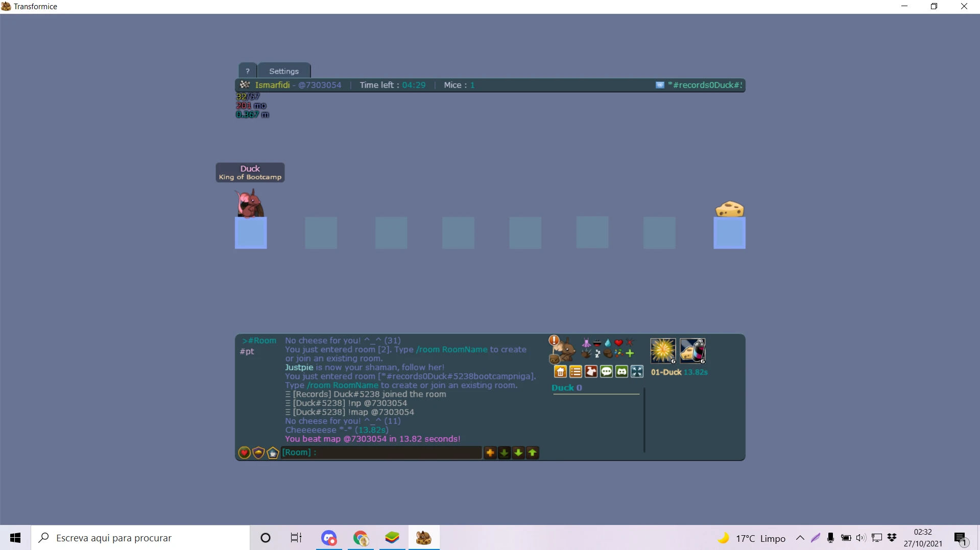
Task: Open Chrome from the taskbar
Action: pyautogui.click(x=361, y=538)
